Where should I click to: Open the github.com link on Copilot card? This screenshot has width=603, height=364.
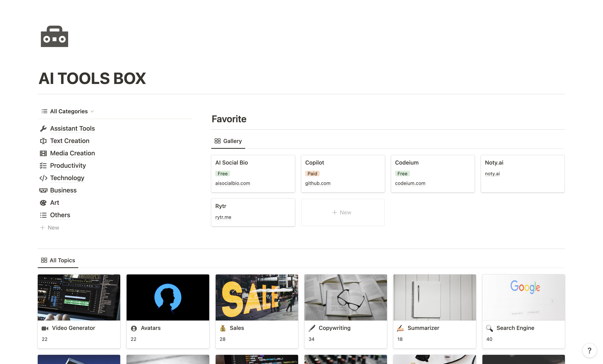coord(318,183)
